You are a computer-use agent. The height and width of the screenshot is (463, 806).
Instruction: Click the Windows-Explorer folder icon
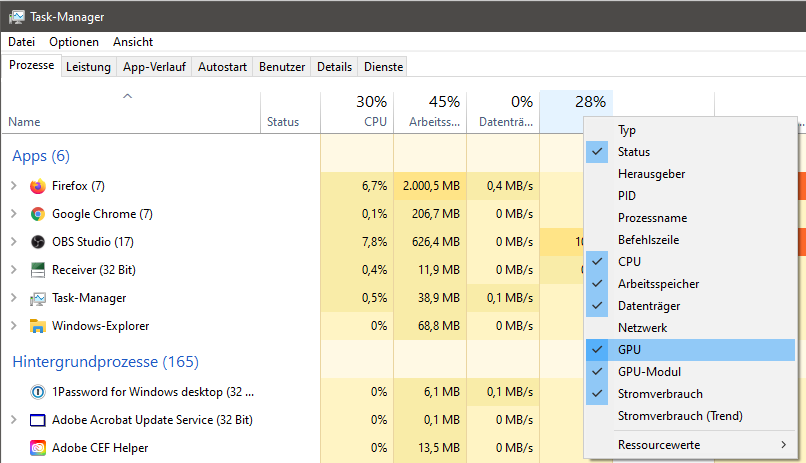pos(38,326)
